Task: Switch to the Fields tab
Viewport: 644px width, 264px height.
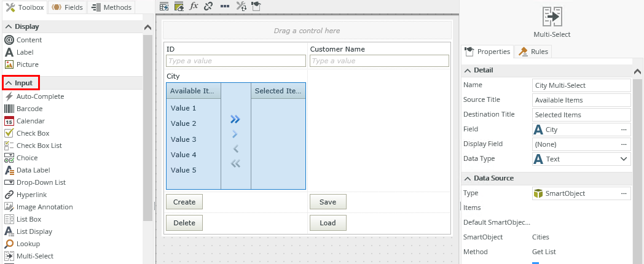Action: click(x=66, y=7)
